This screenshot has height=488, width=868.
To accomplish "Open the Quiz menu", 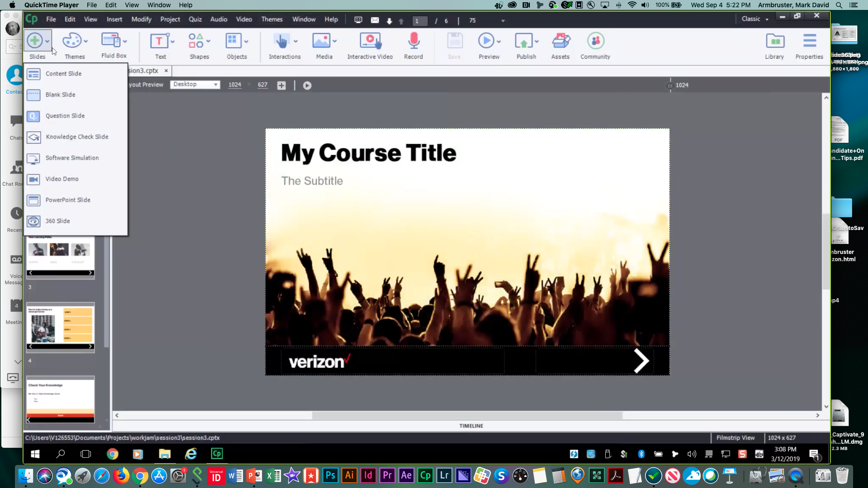I will pyautogui.click(x=195, y=19).
